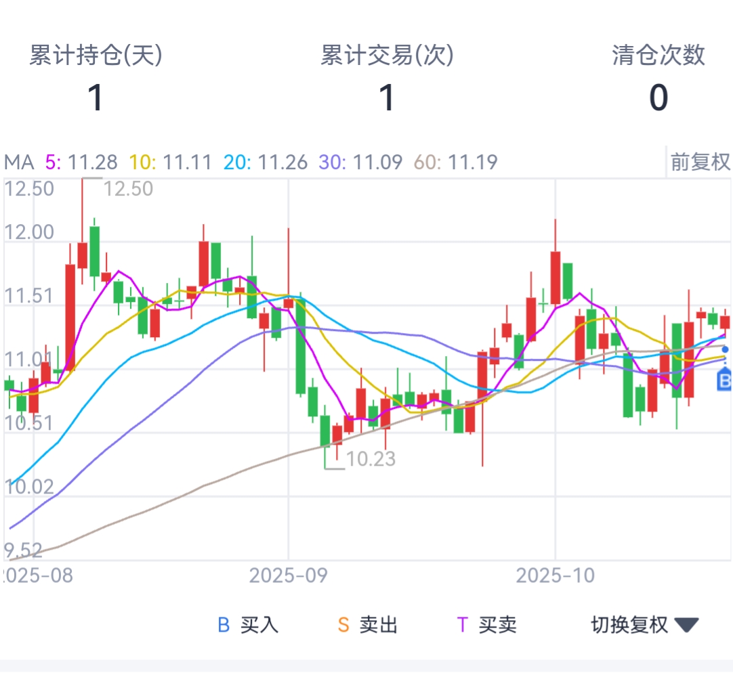Click the 切换复权 text label
The width and height of the screenshot is (733, 700).
click(x=629, y=625)
